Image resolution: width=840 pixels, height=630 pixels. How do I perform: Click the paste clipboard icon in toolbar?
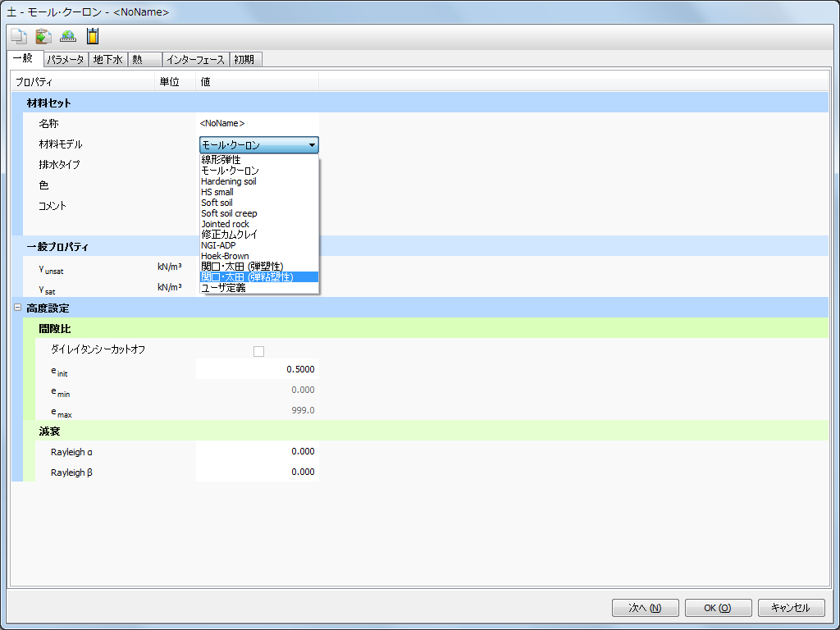coord(43,36)
